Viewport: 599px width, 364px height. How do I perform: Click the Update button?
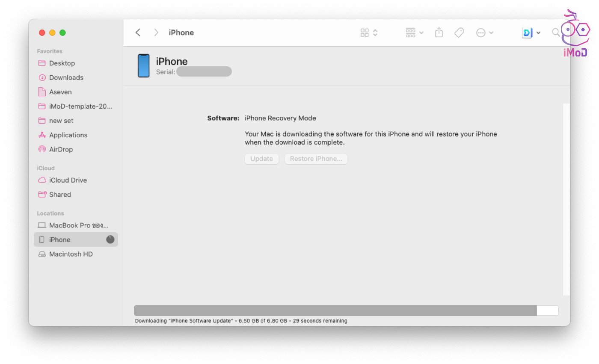(261, 159)
